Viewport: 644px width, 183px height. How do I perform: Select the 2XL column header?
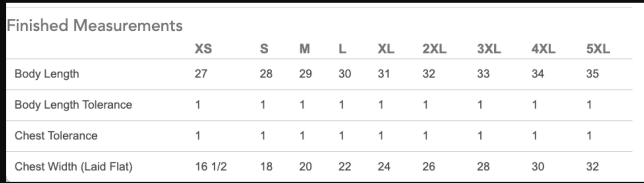(x=434, y=49)
